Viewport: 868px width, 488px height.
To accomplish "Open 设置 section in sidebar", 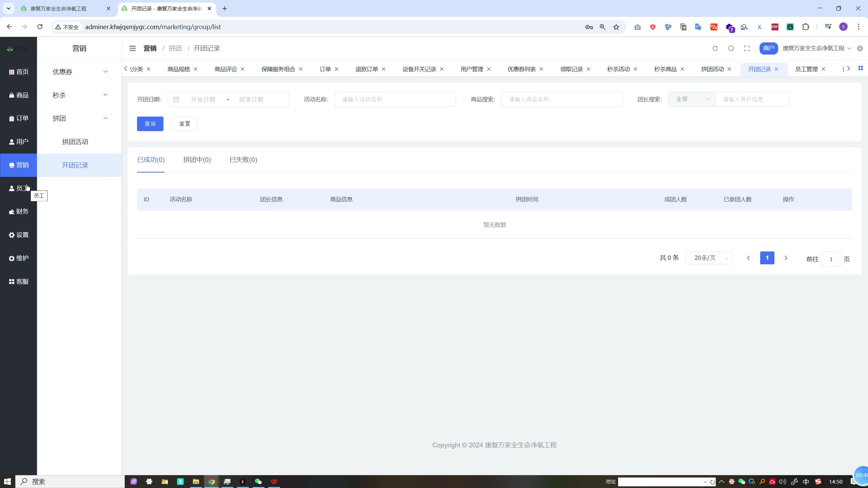I will pos(19,235).
